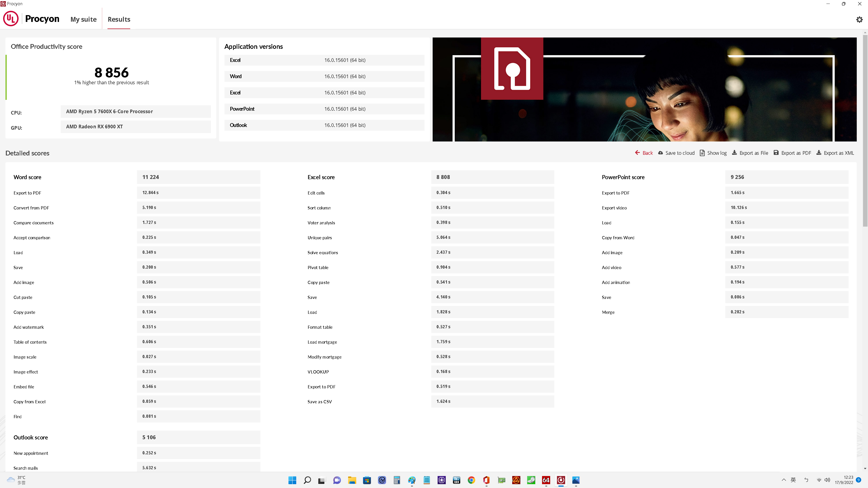This screenshot has height=488, width=868.
Task: Click PowerPoint score value 9 256
Action: pos(786,177)
